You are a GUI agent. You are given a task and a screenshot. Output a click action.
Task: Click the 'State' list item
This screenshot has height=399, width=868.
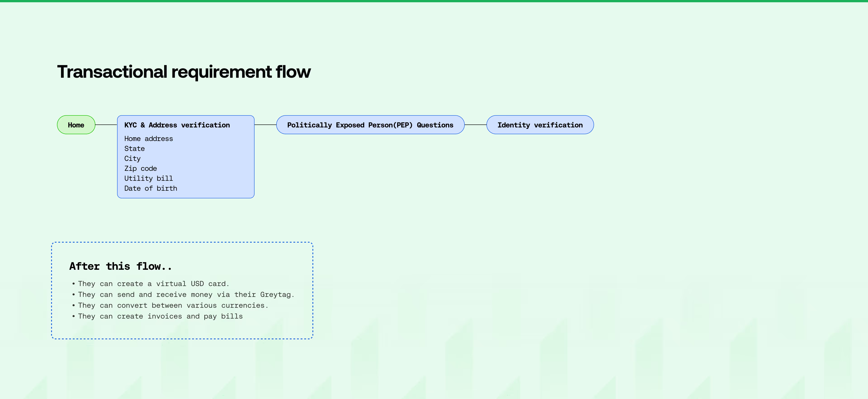[134, 148]
